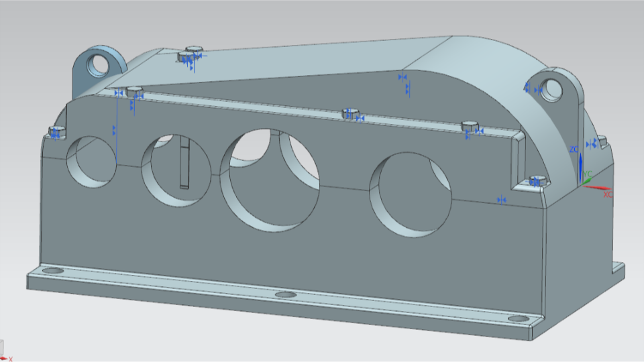Select the hex bolt at far left end
Viewport: 644px width, 362px height.
tap(56, 133)
